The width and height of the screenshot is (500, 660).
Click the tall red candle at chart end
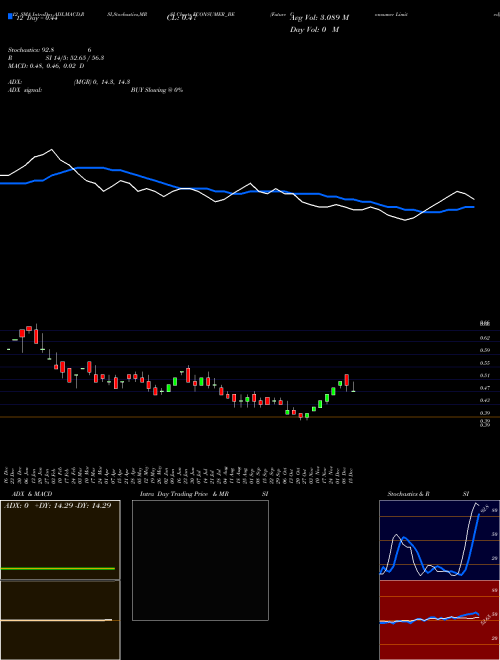click(346, 380)
